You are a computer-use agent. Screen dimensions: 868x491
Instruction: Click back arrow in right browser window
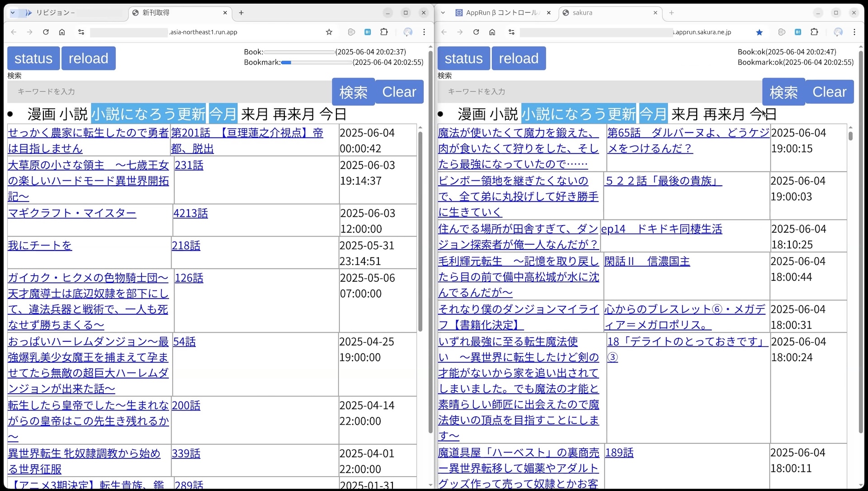tap(444, 32)
